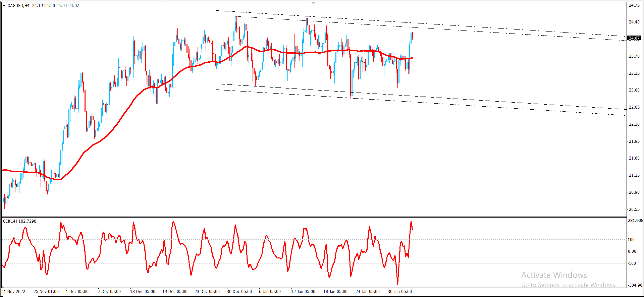
Task: Click the 24 Jan 05:00 time label
Action: click(x=368, y=292)
